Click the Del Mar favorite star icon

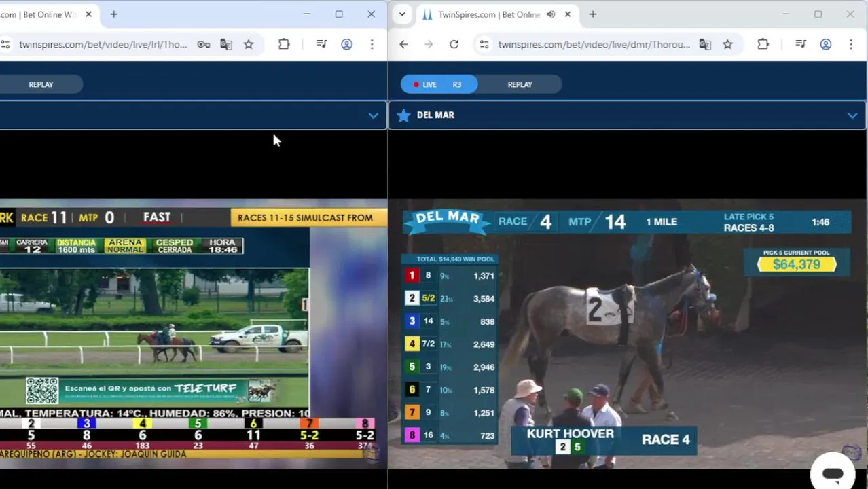(403, 115)
